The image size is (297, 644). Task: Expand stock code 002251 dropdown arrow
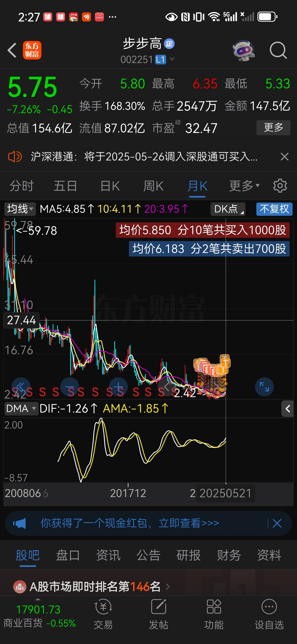(172, 59)
